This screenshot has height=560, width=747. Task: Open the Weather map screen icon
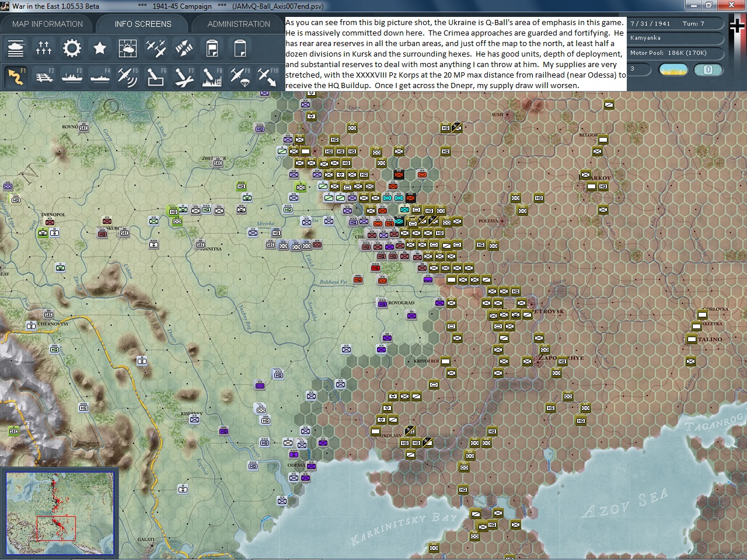tap(128, 48)
